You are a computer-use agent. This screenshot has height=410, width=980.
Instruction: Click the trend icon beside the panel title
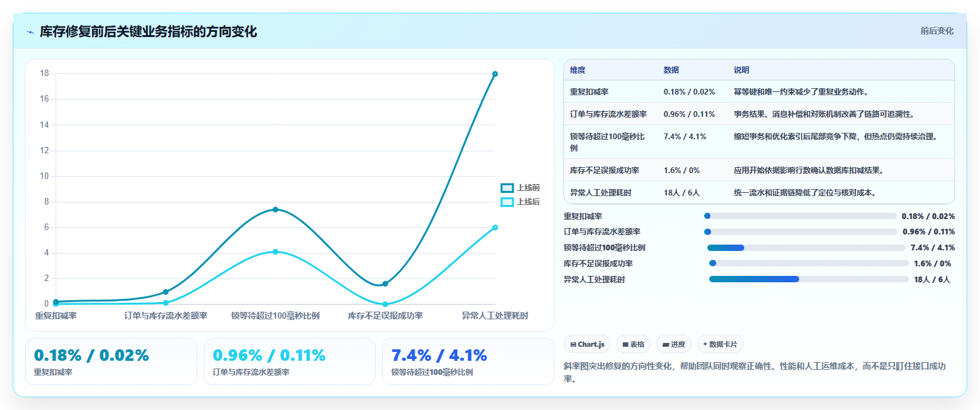30,32
